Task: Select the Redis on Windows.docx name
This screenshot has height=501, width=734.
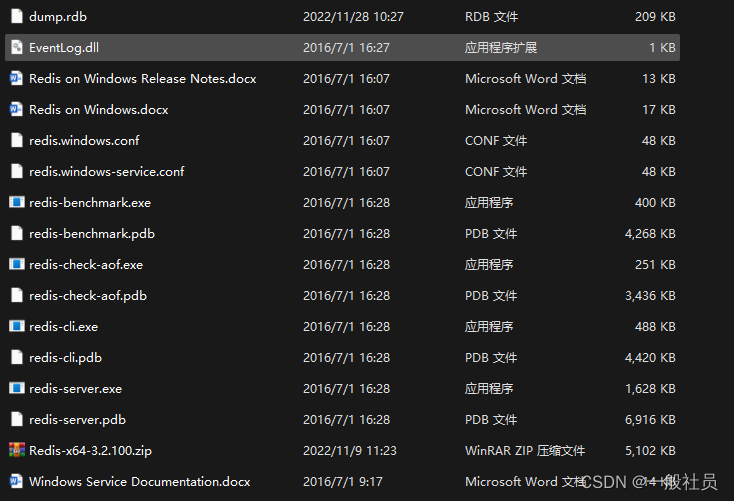Action: [98, 110]
